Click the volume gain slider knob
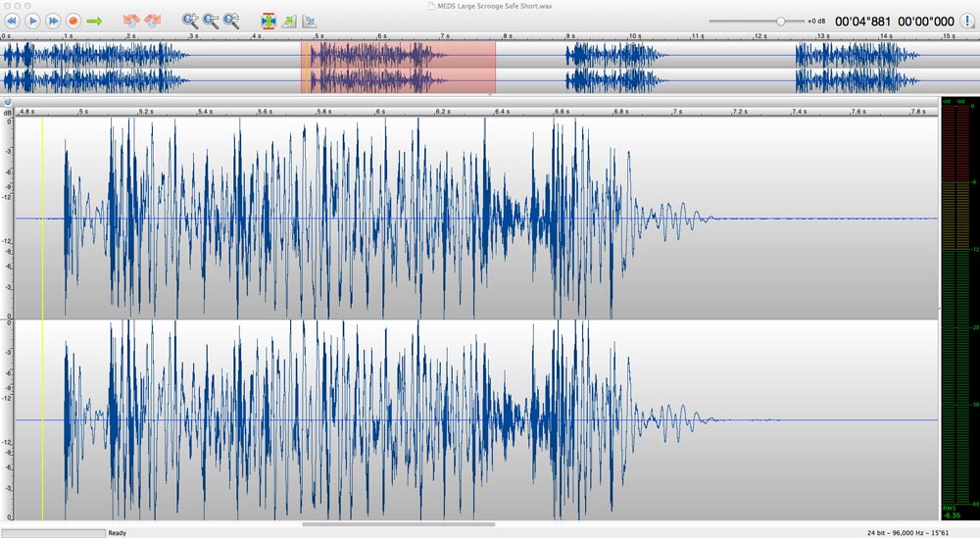 coord(781,21)
